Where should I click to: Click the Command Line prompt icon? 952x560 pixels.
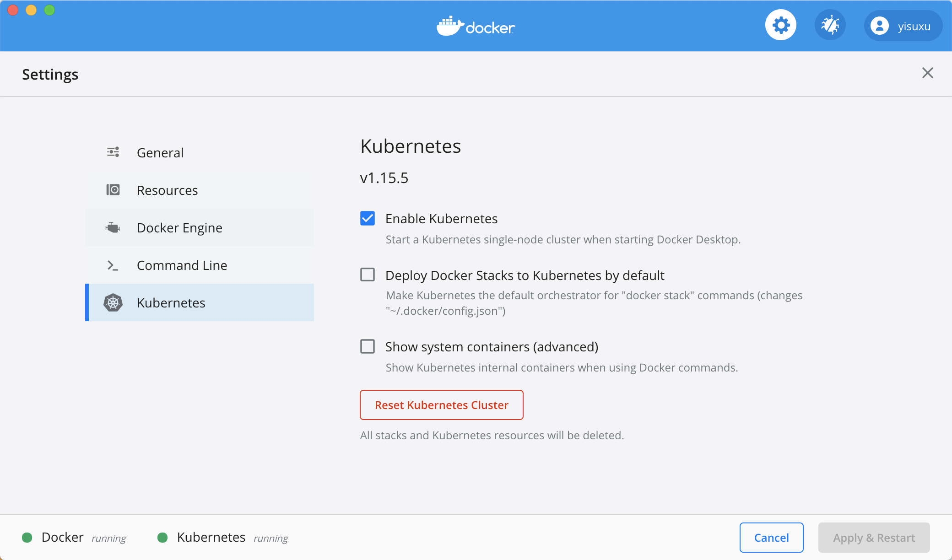(x=113, y=265)
